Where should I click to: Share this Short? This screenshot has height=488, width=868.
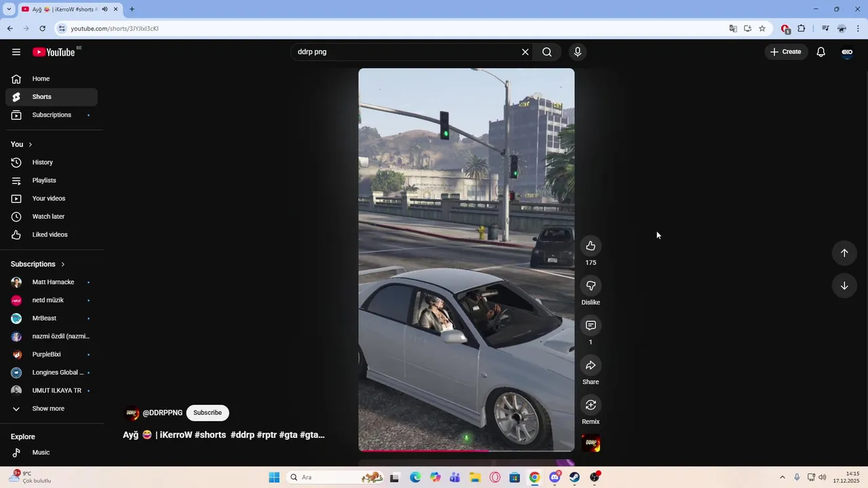[591, 366]
